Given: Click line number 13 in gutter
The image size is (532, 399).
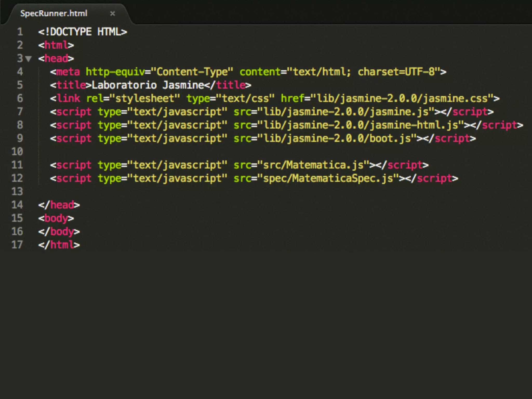Looking at the screenshot, I should pyautogui.click(x=17, y=191).
